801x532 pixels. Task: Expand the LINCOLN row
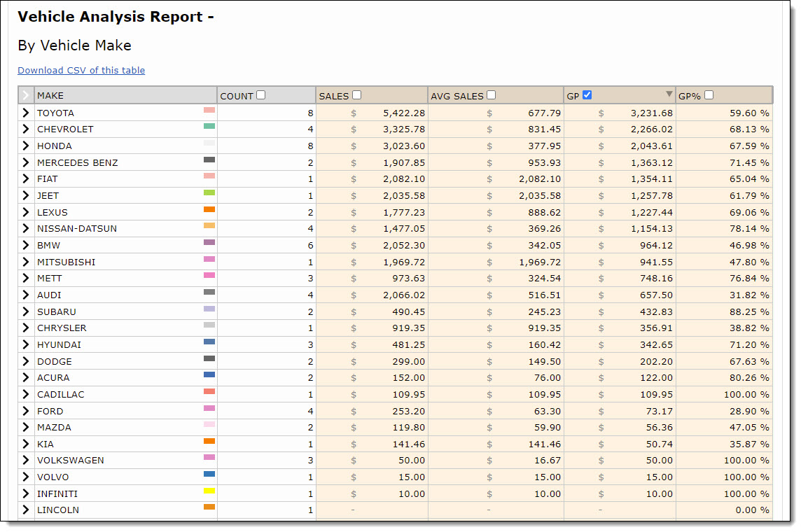click(25, 510)
